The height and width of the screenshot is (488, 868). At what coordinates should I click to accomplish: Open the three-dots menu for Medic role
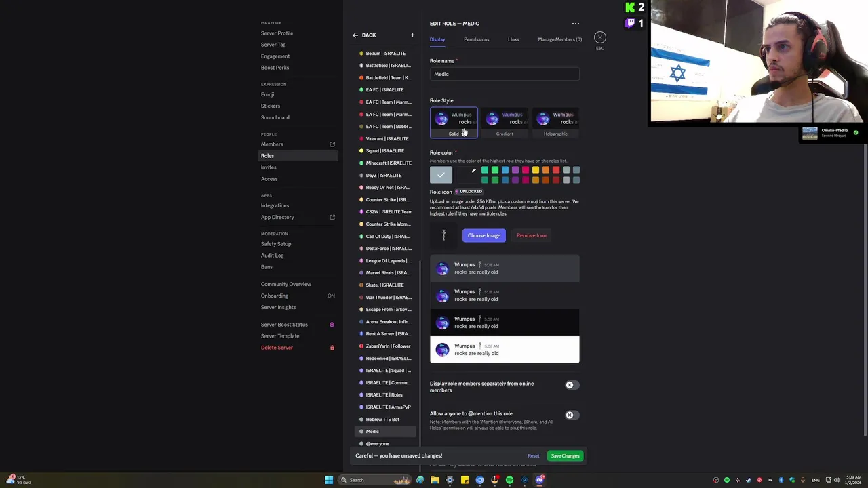[576, 24]
